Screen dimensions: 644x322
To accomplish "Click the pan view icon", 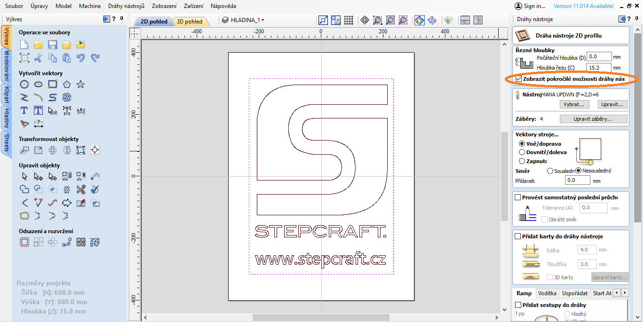I will click(365, 20).
